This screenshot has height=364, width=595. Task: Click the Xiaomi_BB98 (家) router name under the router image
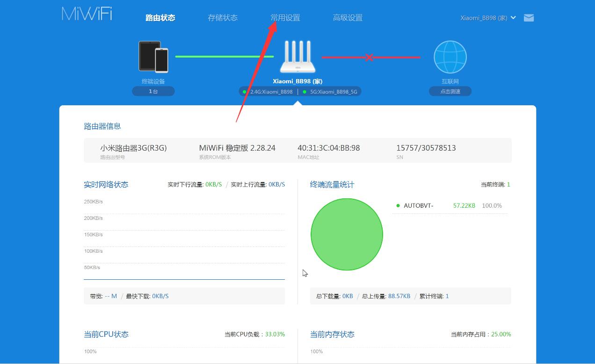pyautogui.click(x=298, y=81)
